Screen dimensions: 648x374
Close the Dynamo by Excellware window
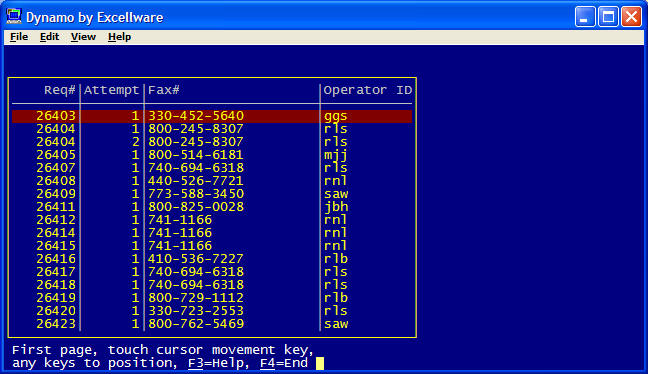click(631, 17)
